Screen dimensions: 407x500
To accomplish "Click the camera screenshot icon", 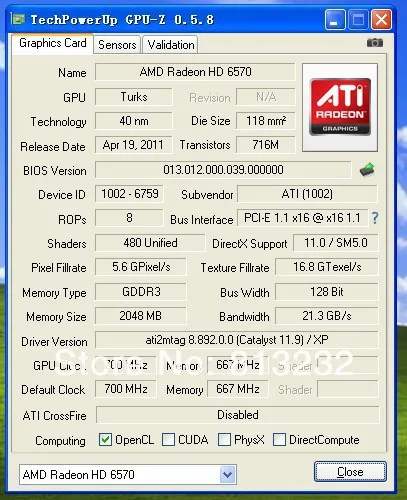I will coord(375,43).
